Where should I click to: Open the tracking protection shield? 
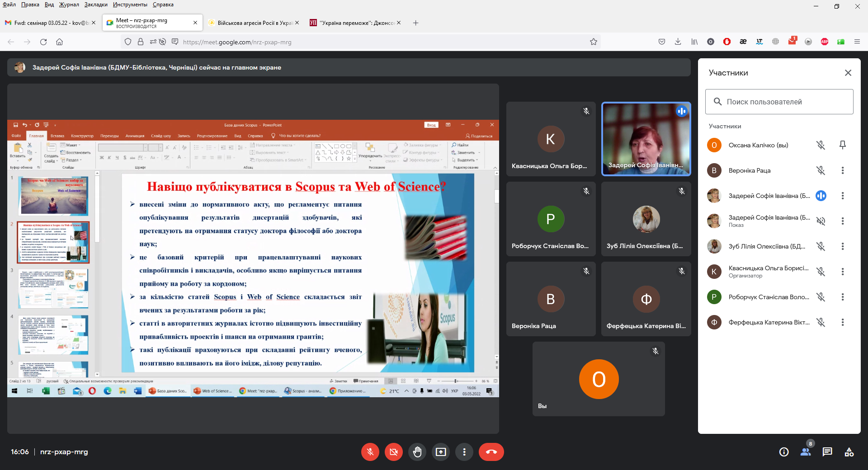[128, 42]
